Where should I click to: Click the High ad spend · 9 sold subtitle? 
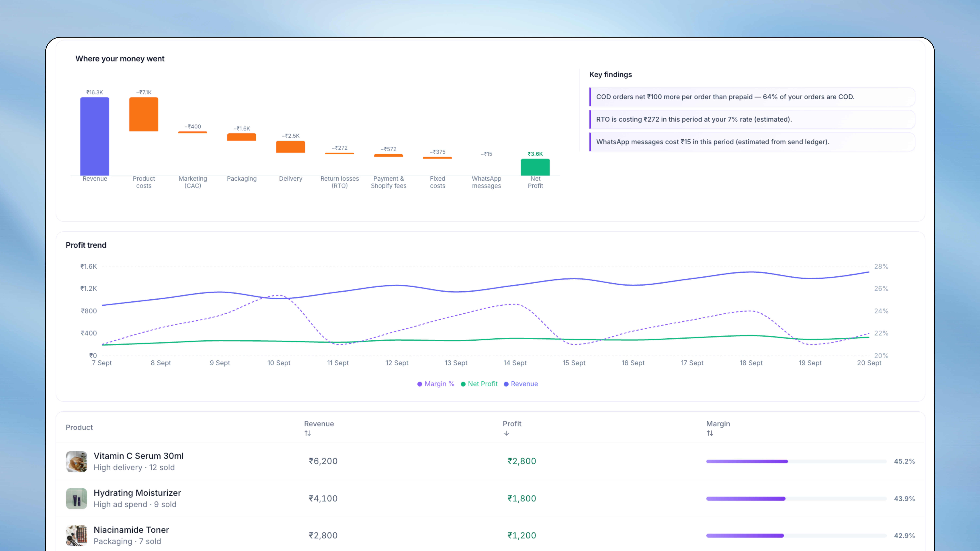coord(135,504)
